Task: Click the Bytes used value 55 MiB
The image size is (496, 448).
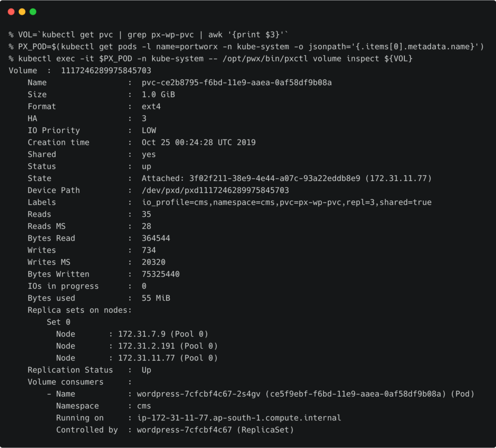Action: [155, 298]
